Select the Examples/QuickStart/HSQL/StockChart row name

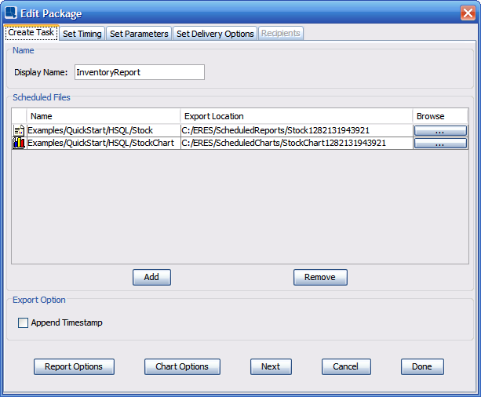pos(101,143)
